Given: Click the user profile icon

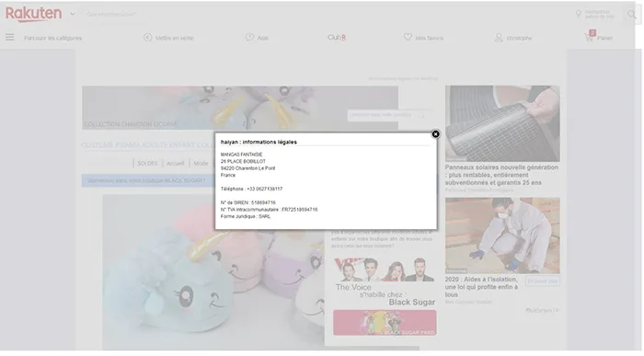Looking at the screenshot, I should point(499,38).
